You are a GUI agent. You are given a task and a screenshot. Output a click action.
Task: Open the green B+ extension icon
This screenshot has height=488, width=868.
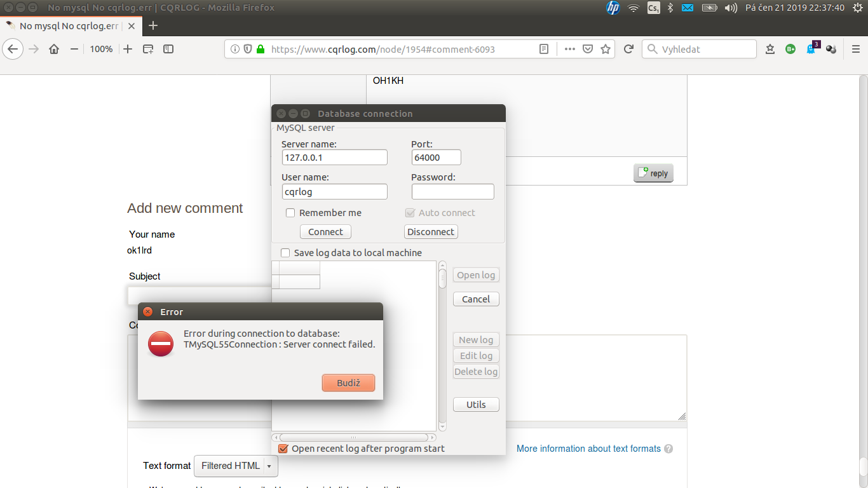[x=790, y=49]
